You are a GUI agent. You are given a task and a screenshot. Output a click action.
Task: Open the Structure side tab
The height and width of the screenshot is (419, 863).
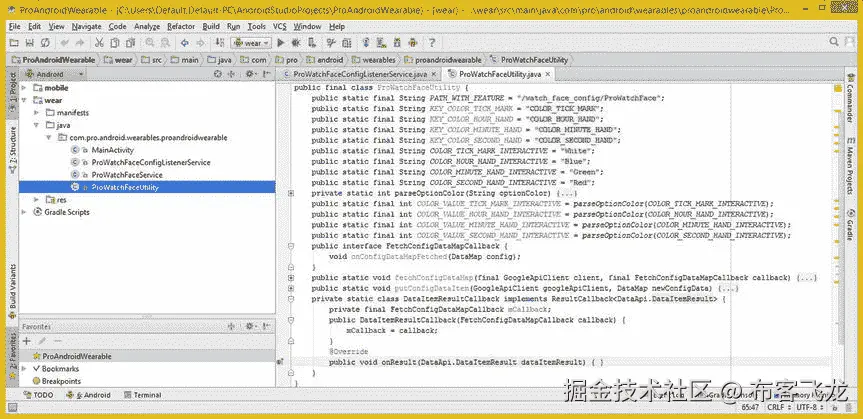point(12,151)
